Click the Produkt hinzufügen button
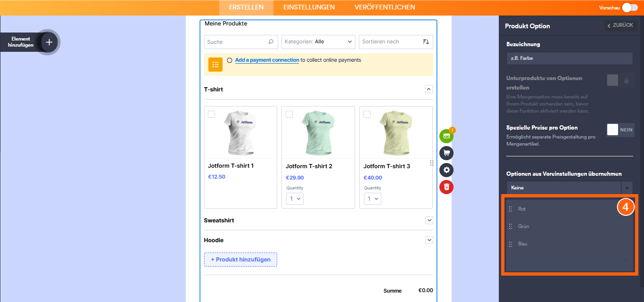This screenshot has width=644, height=302. [x=240, y=259]
